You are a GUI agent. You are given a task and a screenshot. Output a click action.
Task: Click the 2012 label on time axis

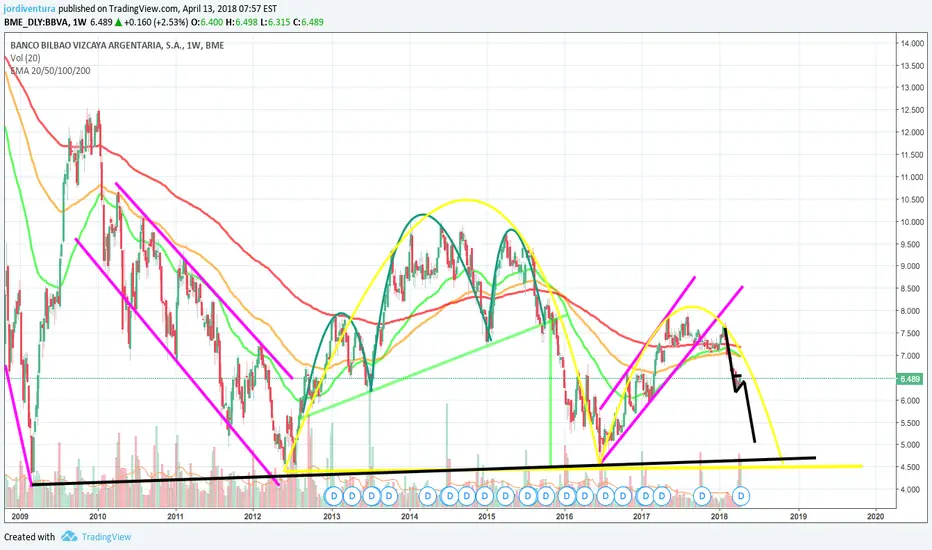(253, 517)
